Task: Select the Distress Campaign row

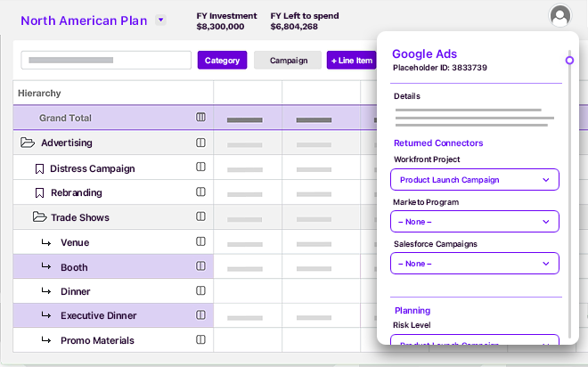Action: (x=113, y=167)
